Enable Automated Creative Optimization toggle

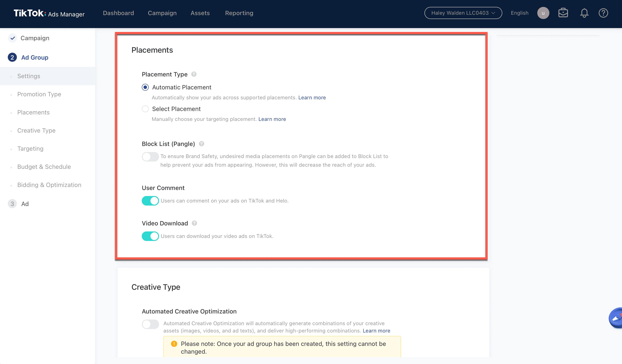pos(150,324)
